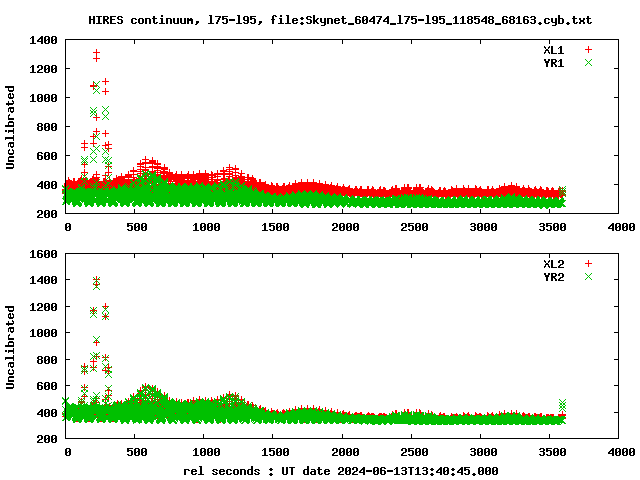Click the 1500 x-axis tick under XL2 plot
This screenshot has width=640, height=480.
(x=275, y=452)
